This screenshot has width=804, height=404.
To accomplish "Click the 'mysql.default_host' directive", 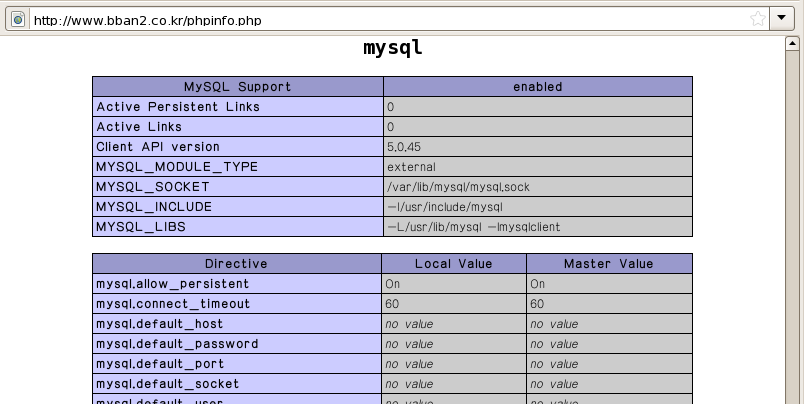I will pyautogui.click(x=159, y=324).
